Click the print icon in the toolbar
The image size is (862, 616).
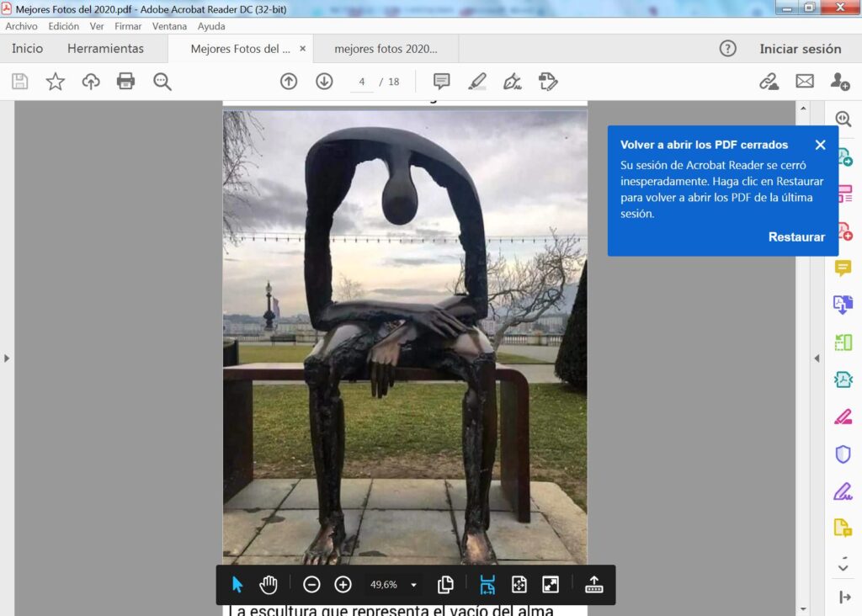[126, 82]
